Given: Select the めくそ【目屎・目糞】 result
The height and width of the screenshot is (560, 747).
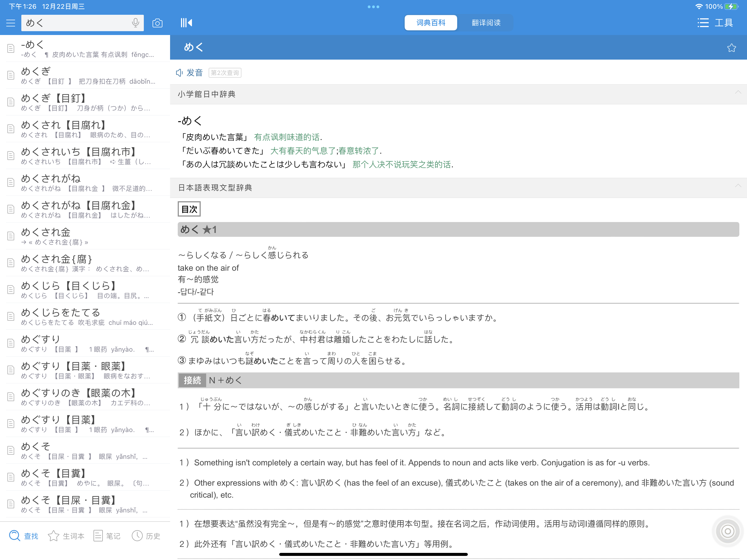Looking at the screenshot, I should [85, 504].
